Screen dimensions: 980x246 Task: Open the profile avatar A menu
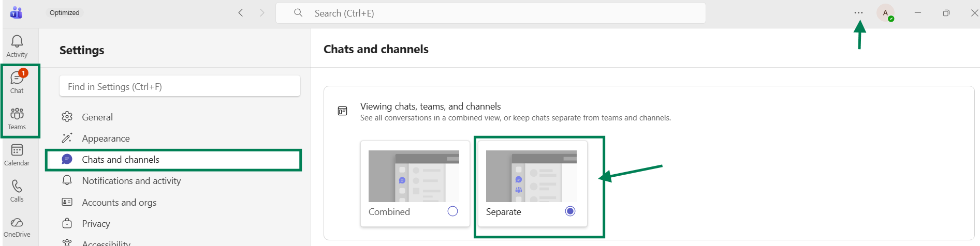pos(885,13)
